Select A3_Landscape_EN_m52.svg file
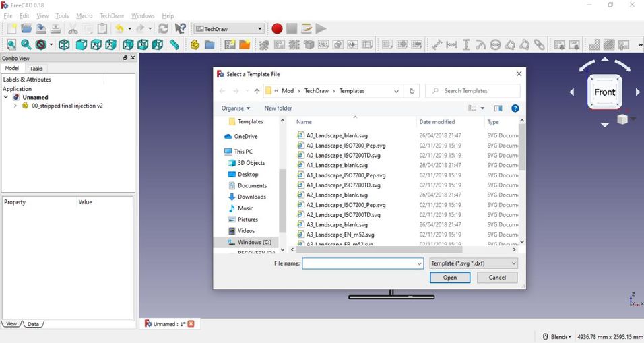The width and height of the screenshot is (644, 343). pyautogui.click(x=340, y=235)
